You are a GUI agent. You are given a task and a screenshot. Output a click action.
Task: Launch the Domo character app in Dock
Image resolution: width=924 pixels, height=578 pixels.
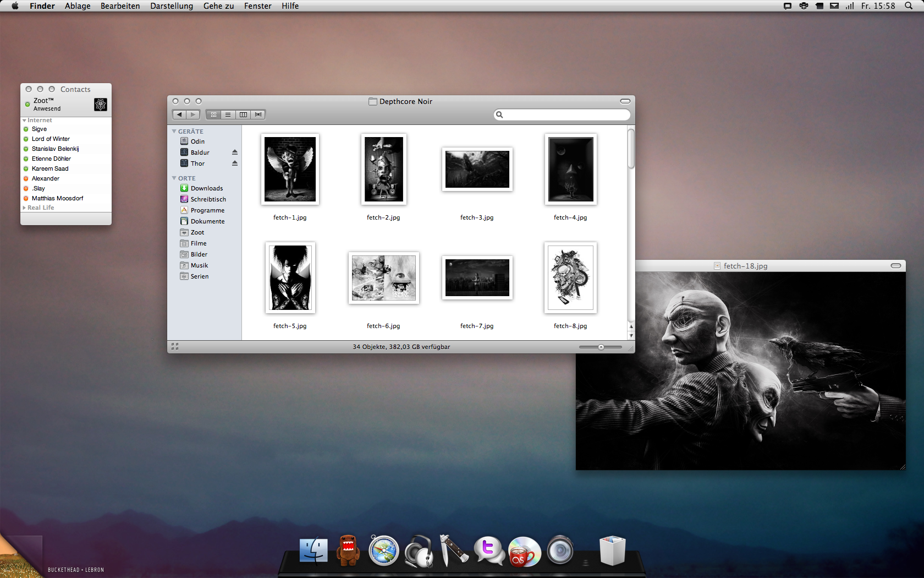348,550
